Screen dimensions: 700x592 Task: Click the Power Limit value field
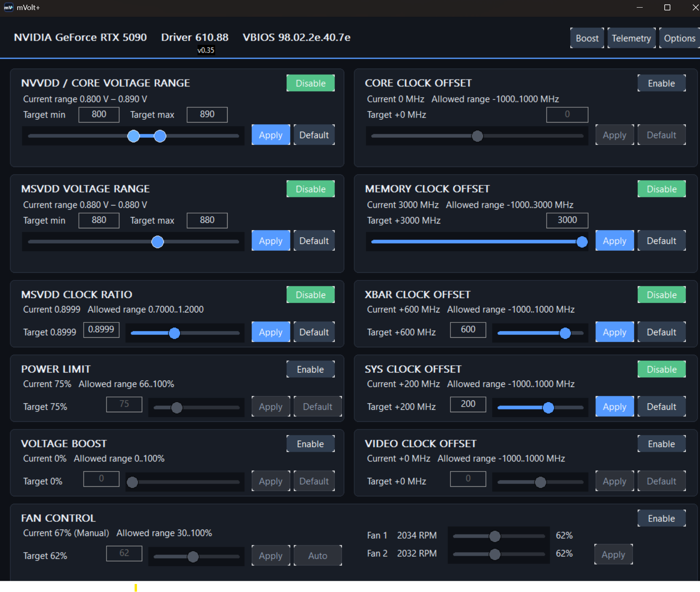pyautogui.click(x=124, y=404)
